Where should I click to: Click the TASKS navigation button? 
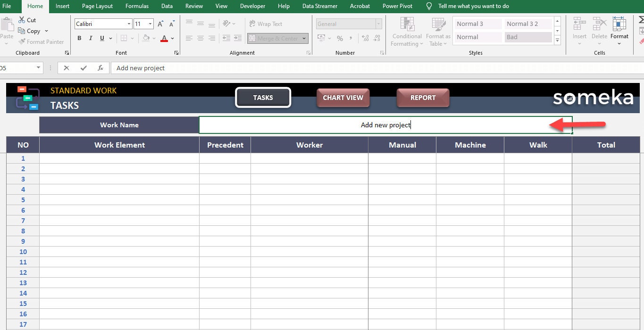click(x=263, y=98)
